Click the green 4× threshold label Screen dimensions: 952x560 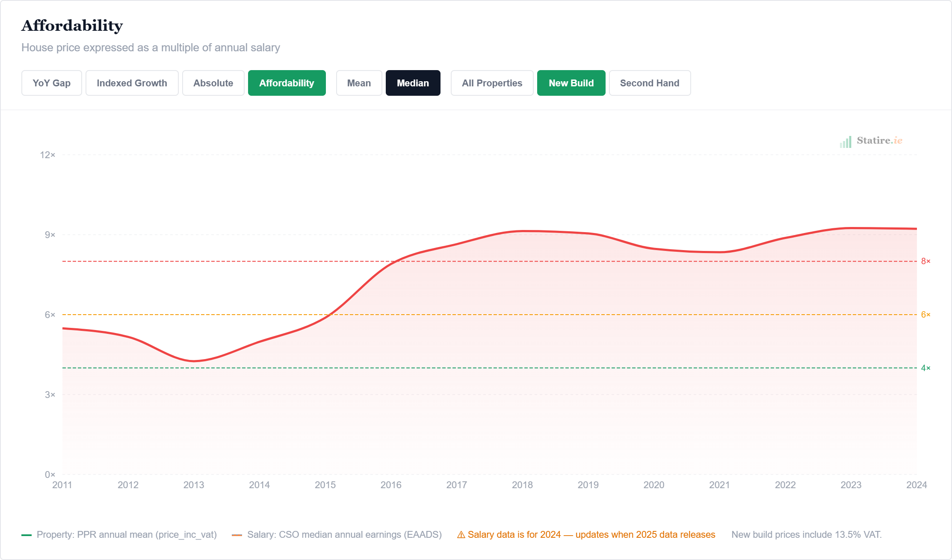[x=925, y=368]
